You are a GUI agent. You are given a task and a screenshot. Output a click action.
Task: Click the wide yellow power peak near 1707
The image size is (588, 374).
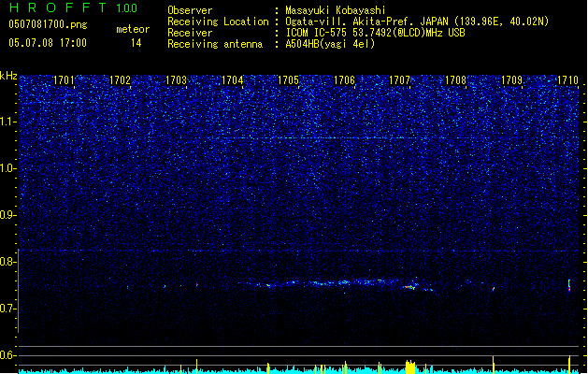(410, 367)
